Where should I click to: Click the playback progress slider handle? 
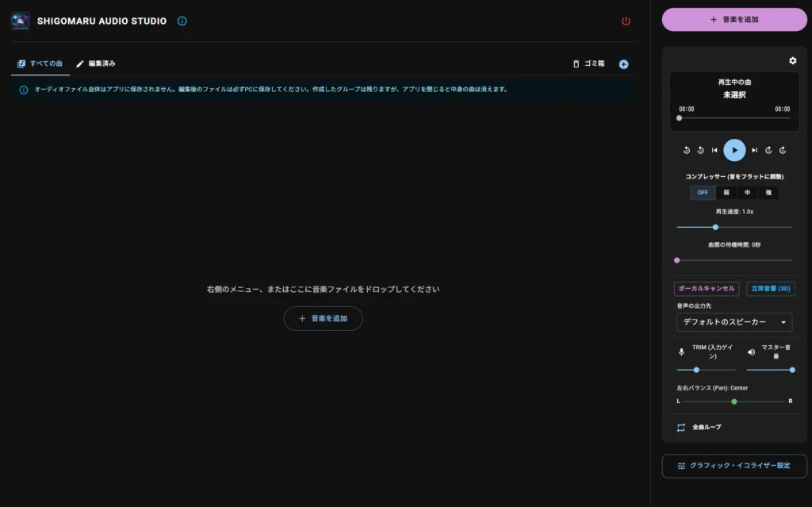tap(679, 118)
